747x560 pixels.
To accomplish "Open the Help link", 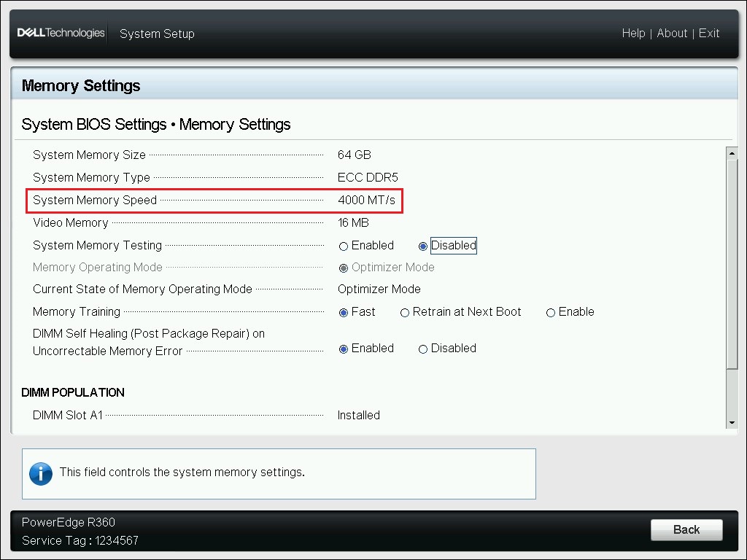I will pyautogui.click(x=633, y=33).
